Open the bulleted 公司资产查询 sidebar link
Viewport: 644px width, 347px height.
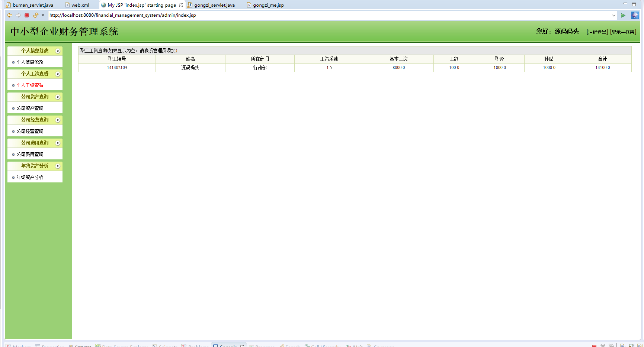30,108
